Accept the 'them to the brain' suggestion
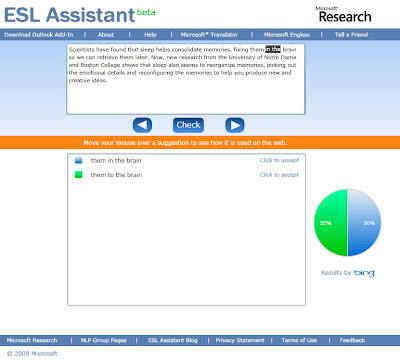Viewport: 400px width, 360px height. point(279,175)
